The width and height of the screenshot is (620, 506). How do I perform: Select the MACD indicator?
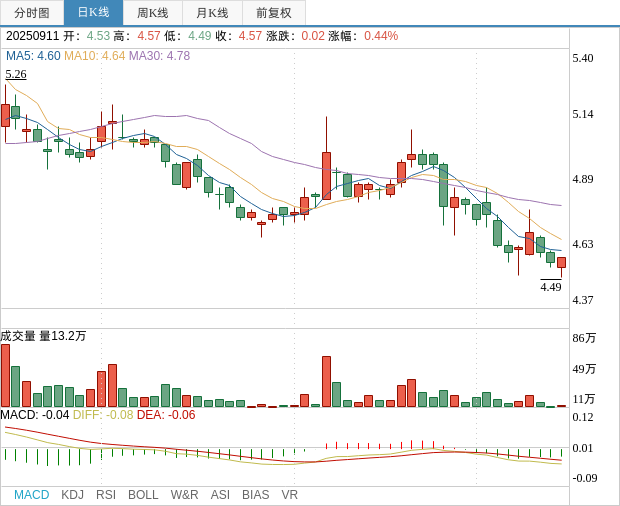point(32,495)
